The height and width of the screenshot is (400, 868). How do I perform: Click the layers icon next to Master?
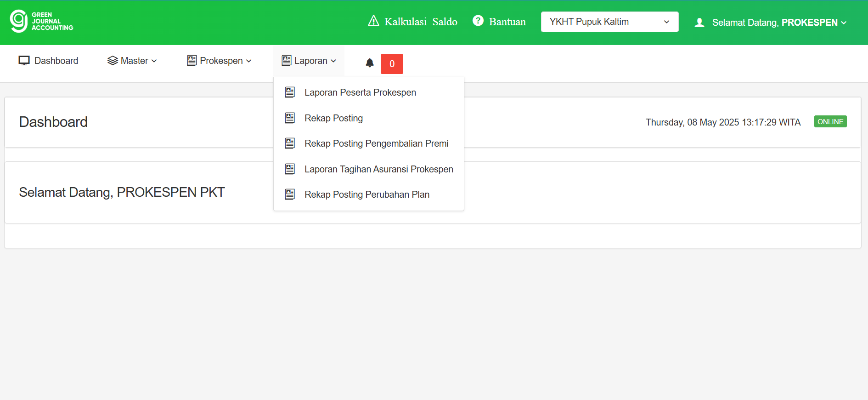pos(113,61)
